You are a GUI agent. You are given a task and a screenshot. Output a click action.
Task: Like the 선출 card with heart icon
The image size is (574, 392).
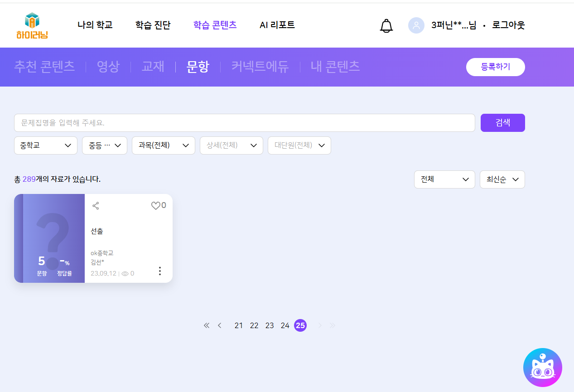[156, 206]
